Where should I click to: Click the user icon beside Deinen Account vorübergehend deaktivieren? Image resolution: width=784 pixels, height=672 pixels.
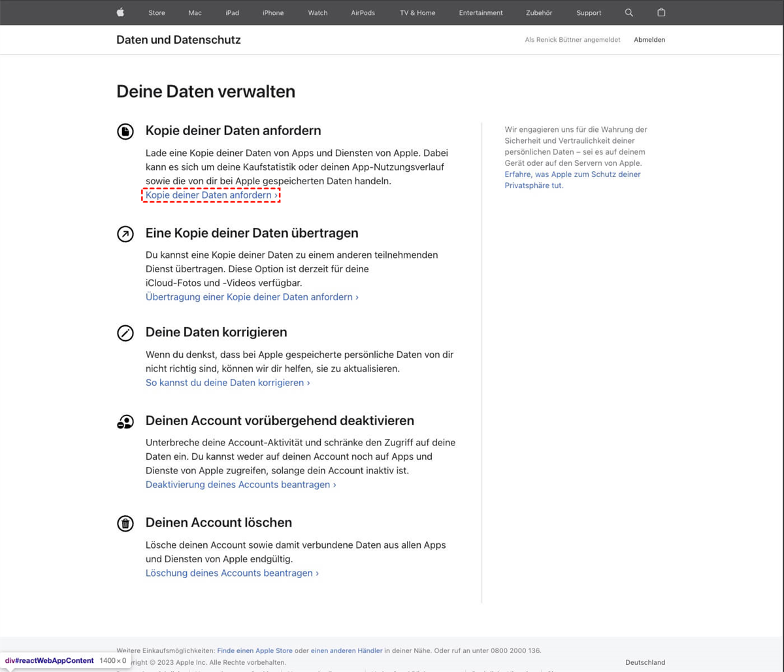[125, 422]
